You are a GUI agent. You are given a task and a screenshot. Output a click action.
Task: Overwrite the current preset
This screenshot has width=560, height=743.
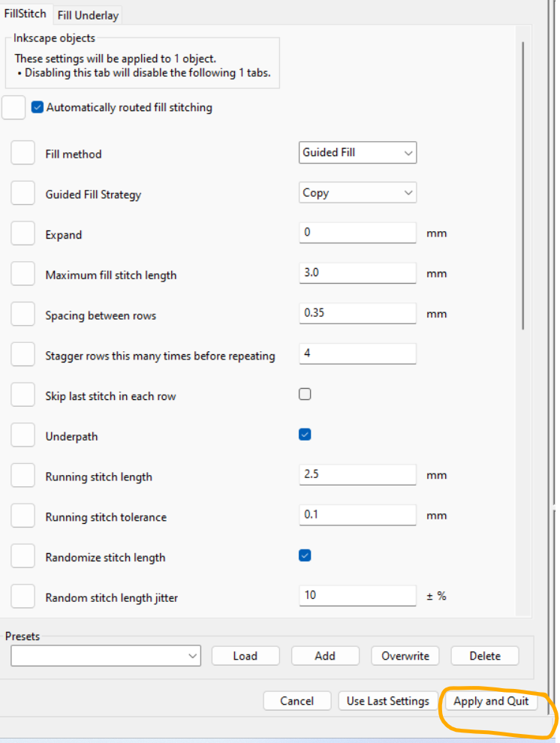point(405,656)
